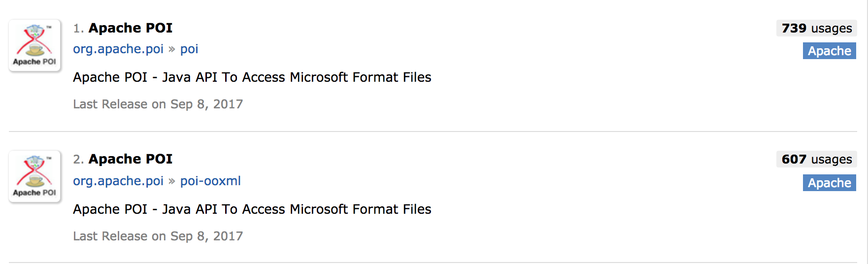View the 739 usages badge

[x=816, y=28]
